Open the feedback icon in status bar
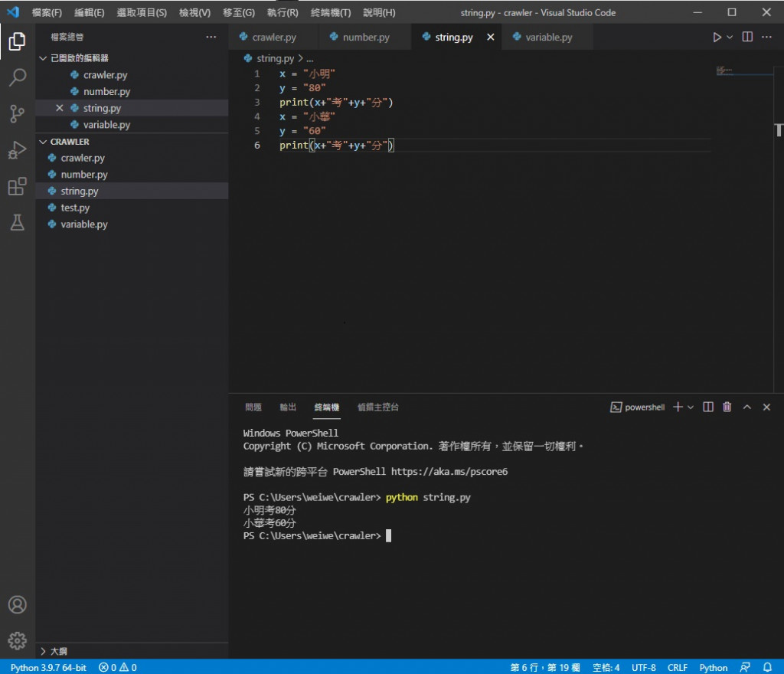The image size is (784, 674). point(745,667)
